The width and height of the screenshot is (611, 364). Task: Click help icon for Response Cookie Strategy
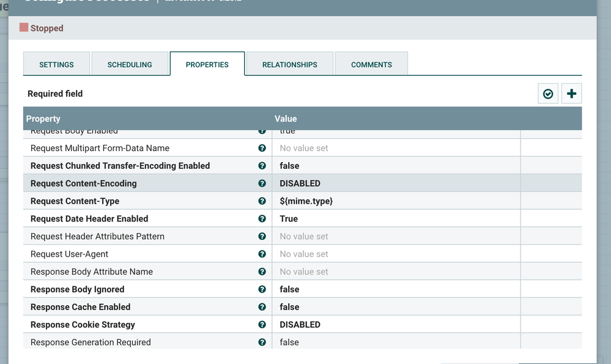(262, 325)
